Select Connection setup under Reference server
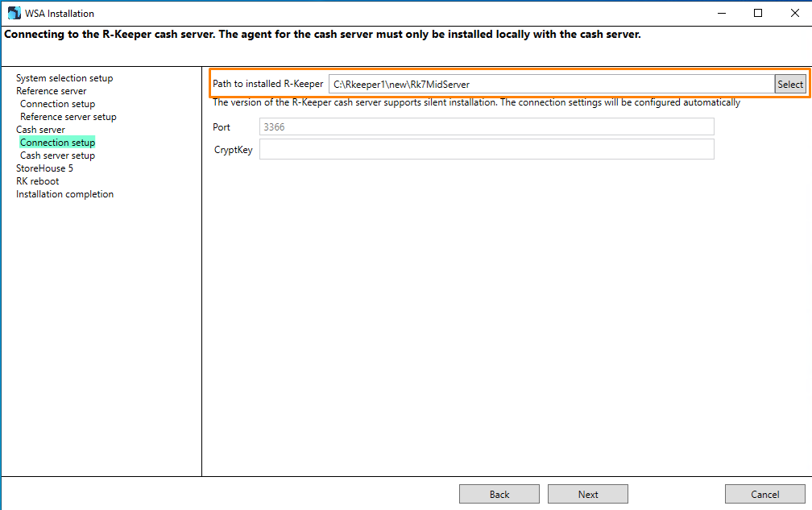The height and width of the screenshot is (510, 812). [x=57, y=104]
